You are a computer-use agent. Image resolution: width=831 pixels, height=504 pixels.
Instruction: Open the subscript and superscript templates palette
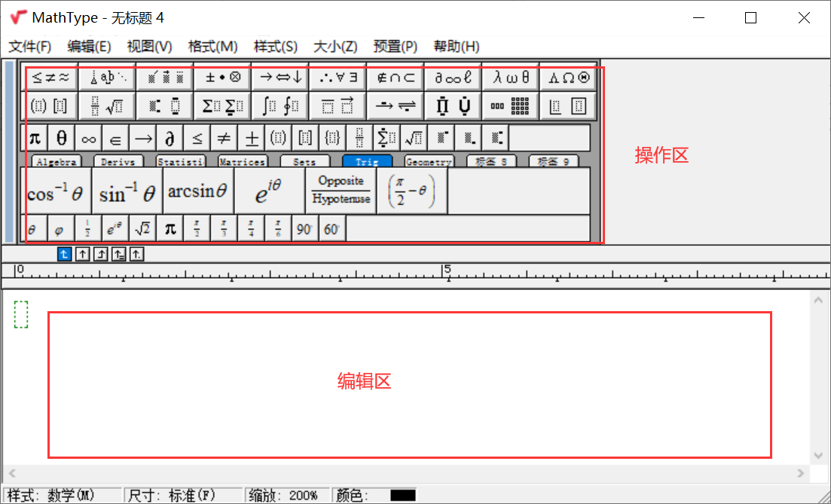coord(165,106)
